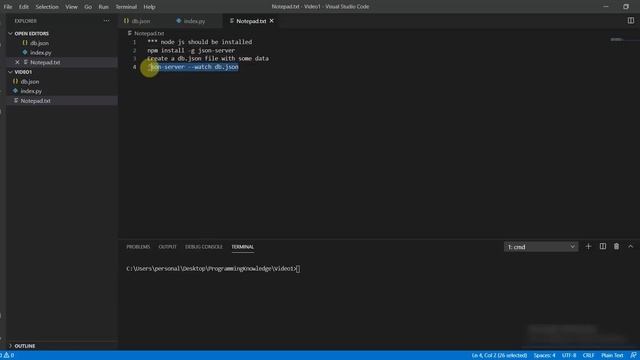This screenshot has width=640, height=360.
Task: Click the terminal command prompt
Action: [213, 269]
